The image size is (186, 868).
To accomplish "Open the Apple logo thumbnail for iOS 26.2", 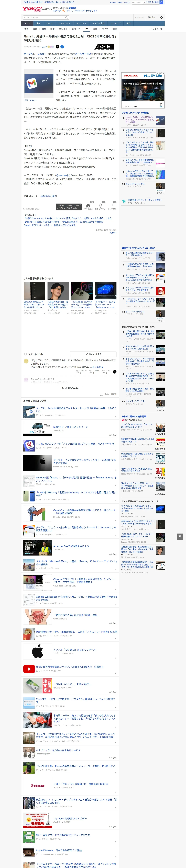I will (x=38, y=651).
